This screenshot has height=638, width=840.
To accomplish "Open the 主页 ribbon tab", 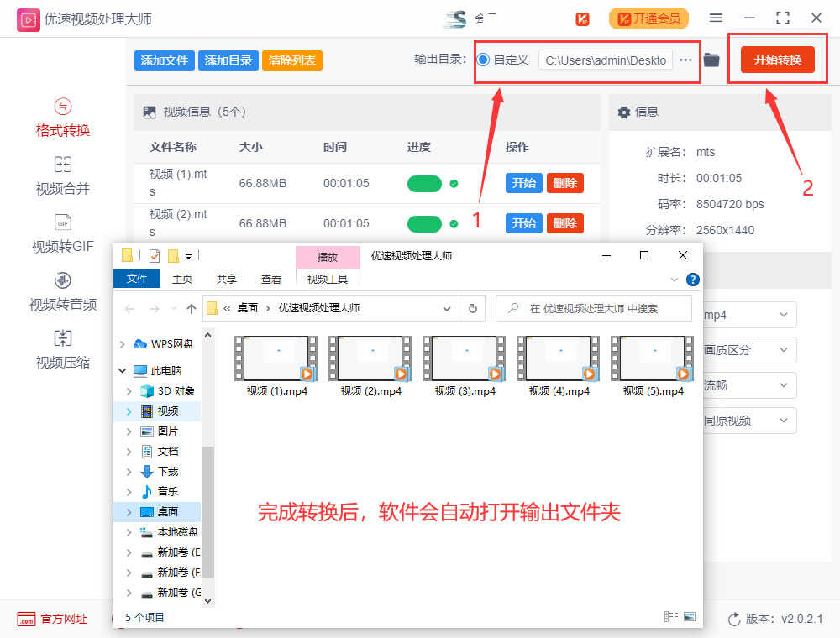I will 182,279.
